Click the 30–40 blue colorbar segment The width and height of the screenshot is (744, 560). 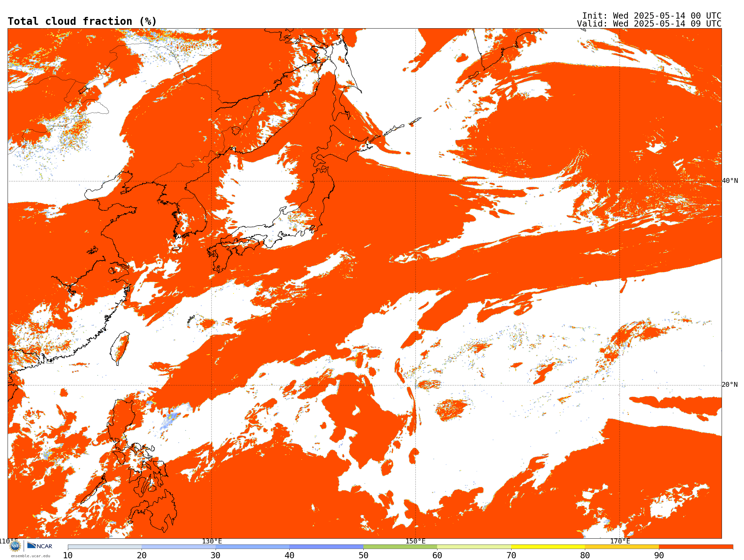click(252, 547)
